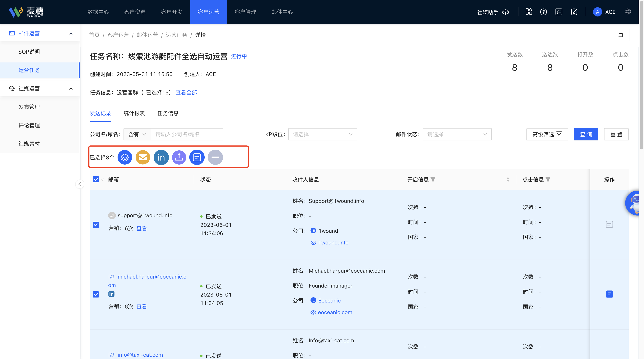Image resolution: width=644 pixels, height=359 pixels.
Task: Open the 高级筛选 advanced filter button
Action: [x=547, y=134]
